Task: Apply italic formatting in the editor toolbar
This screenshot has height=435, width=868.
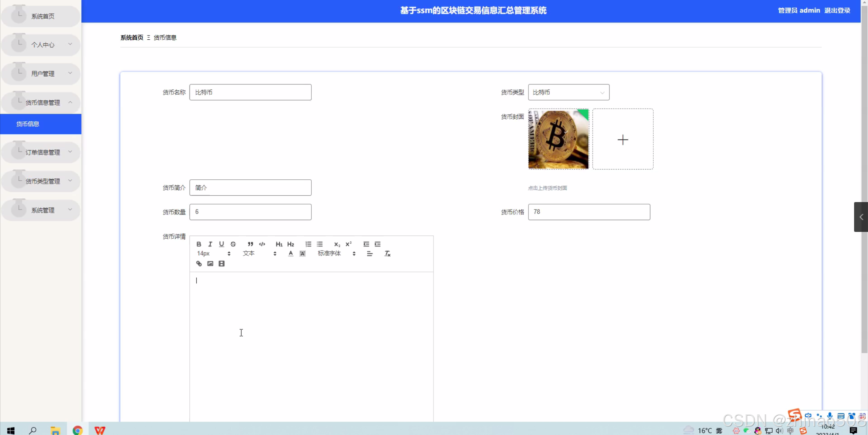Action: coord(210,244)
